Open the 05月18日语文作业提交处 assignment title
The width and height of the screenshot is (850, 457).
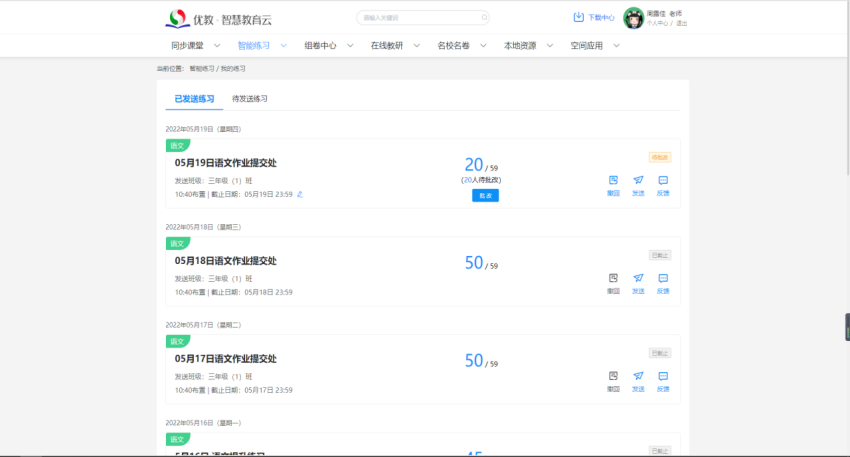(x=225, y=261)
